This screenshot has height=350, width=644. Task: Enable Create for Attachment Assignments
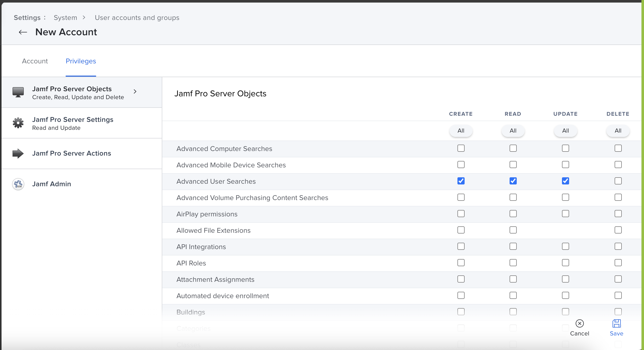pos(461,279)
